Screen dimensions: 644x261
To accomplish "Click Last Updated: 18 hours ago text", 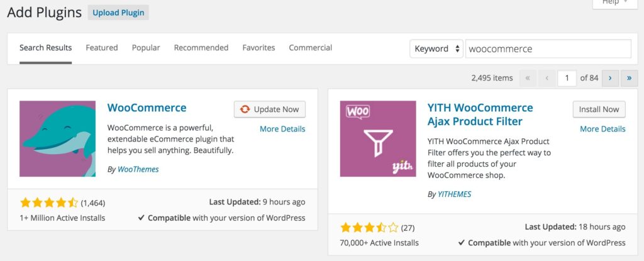I will point(575,227).
